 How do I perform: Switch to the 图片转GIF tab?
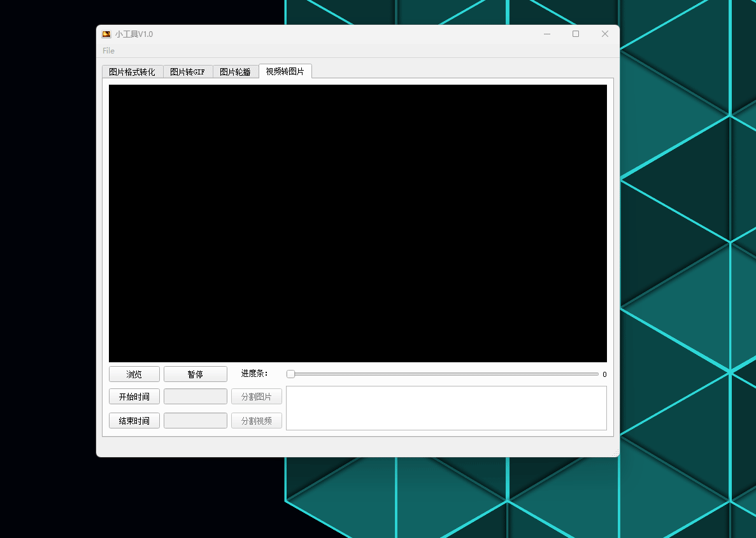coord(187,72)
